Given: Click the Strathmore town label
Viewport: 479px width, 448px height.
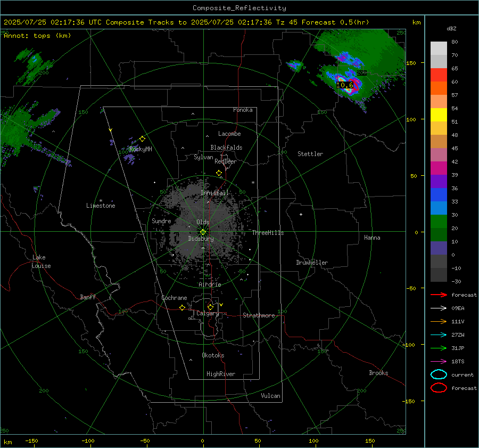Looking at the screenshot, I should coord(259,315).
